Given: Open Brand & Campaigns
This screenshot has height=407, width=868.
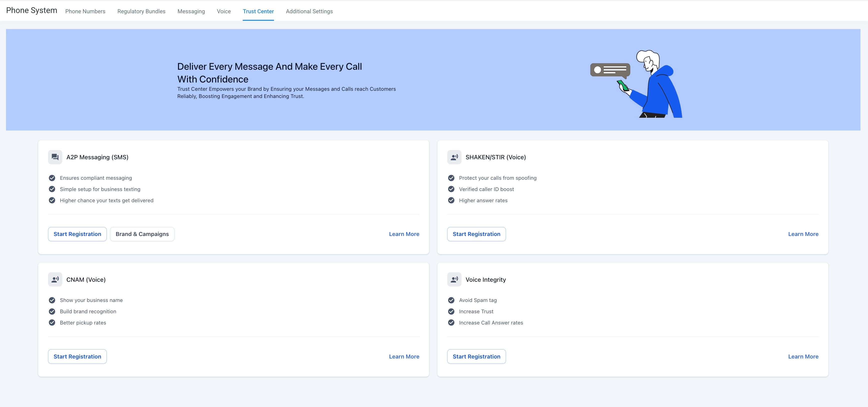Looking at the screenshot, I should pos(142,234).
